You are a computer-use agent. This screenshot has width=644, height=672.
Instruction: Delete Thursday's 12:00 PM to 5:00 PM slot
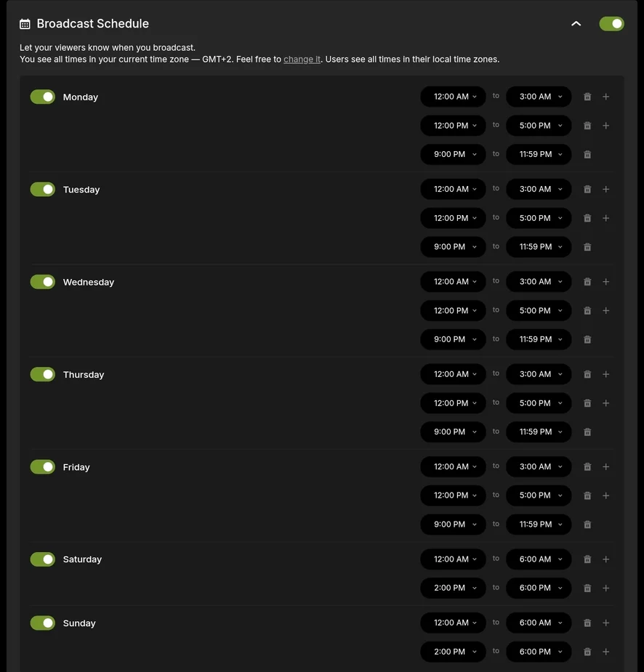[x=587, y=403]
